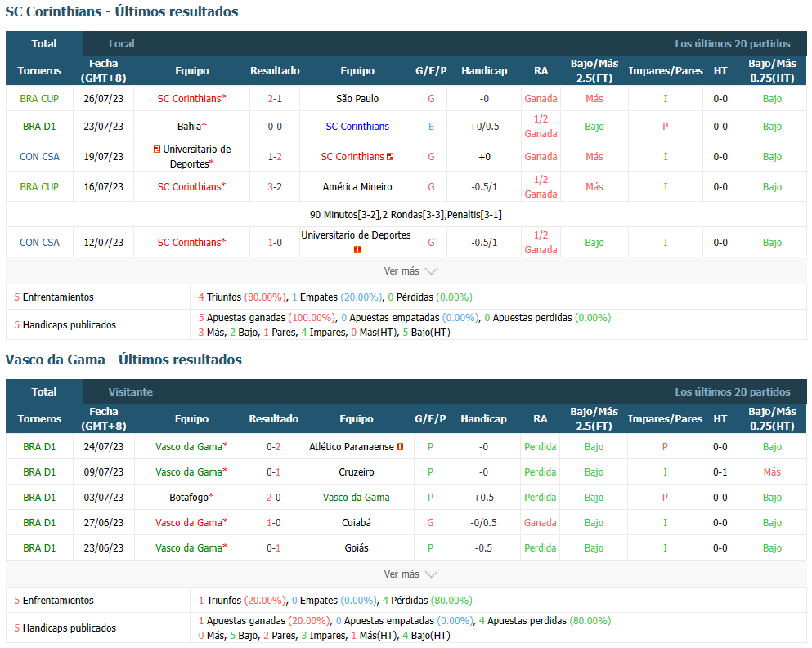Click '5 Handicaps publicados' in Vasco summary
This screenshot has width=812, height=648.
65,628
